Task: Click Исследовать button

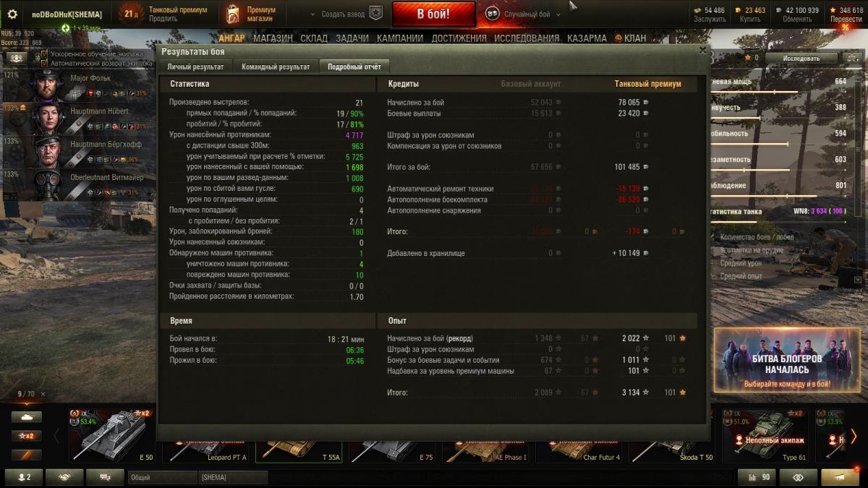Action: 801,59
